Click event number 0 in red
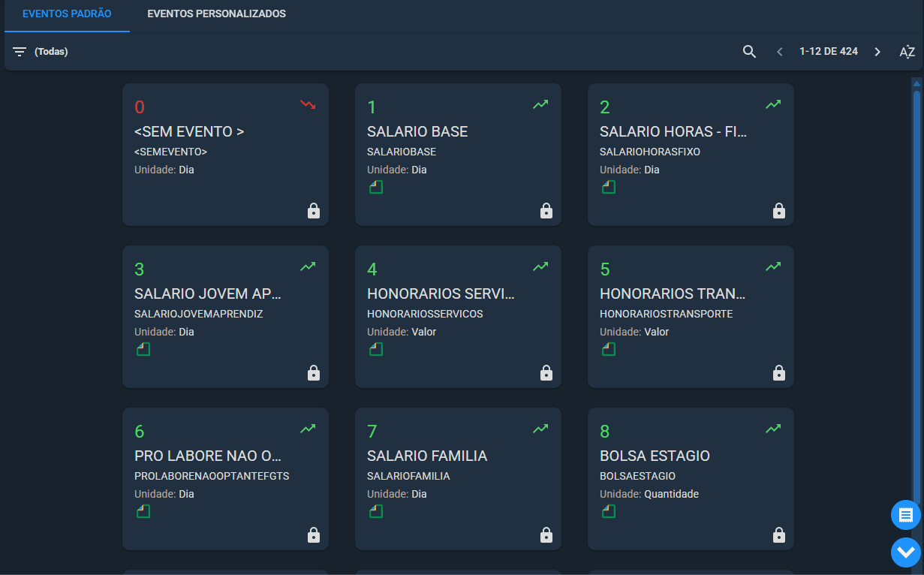The image size is (924, 575). pyautogui.click(x=139, y=107)
